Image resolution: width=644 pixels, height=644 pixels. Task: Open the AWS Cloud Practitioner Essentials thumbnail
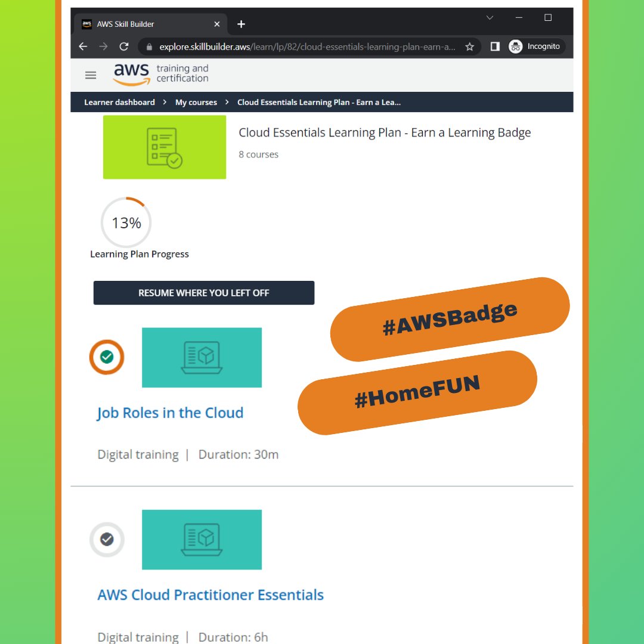point(202,540)
